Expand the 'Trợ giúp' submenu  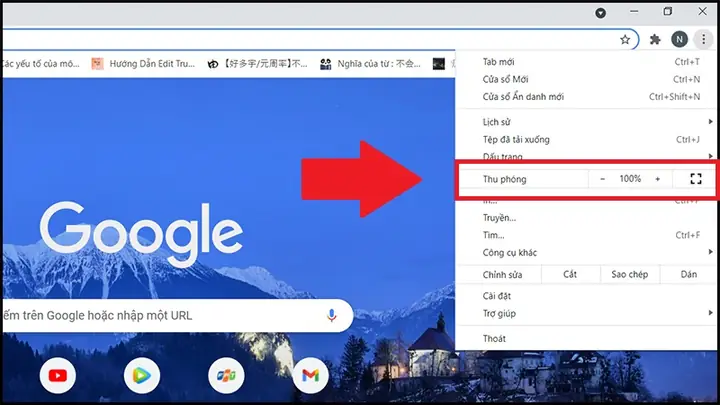586,314
